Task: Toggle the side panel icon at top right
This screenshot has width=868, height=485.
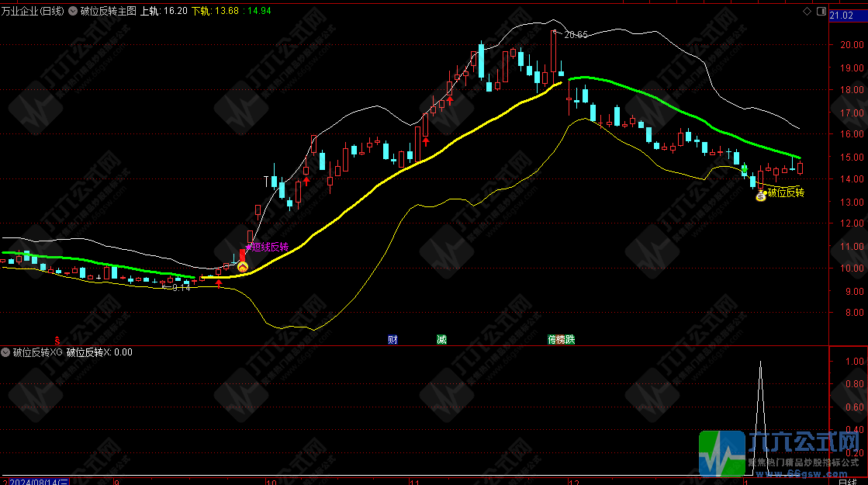Action: [x=821, y=12]
